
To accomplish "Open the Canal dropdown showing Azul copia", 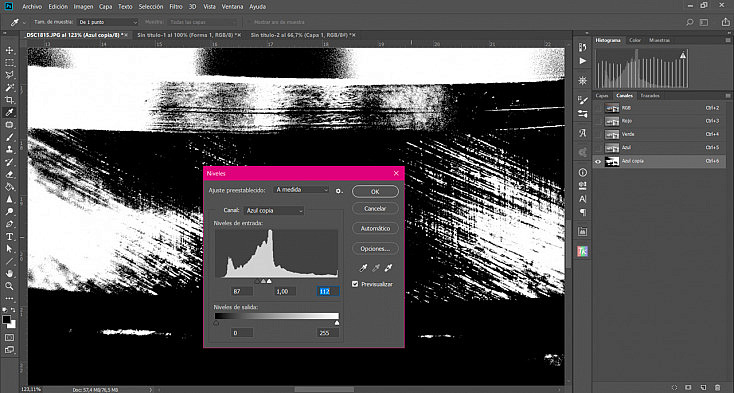I will 274,211.
